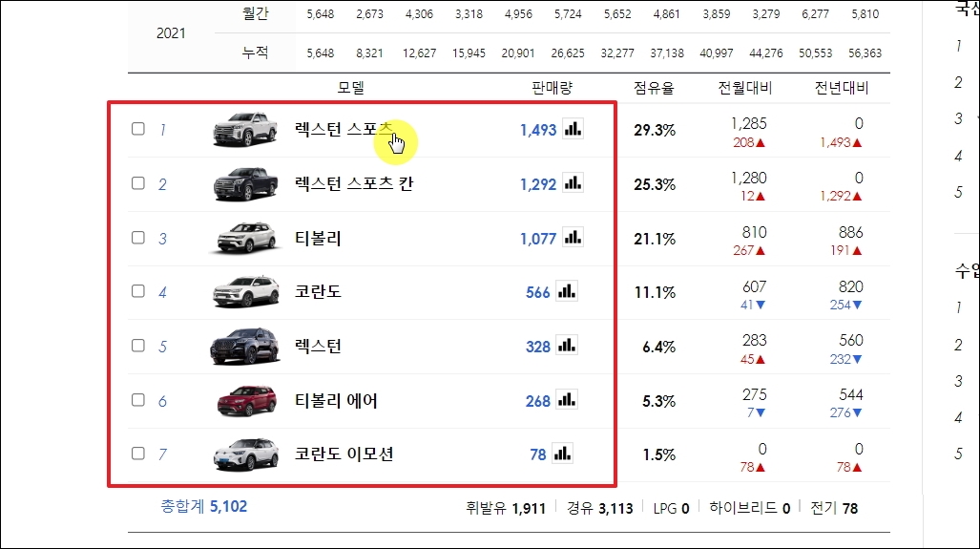Open the 렉스턴 스포츠 model link
The height and width of the screenshot is (549, 980).
click(344, 130)
